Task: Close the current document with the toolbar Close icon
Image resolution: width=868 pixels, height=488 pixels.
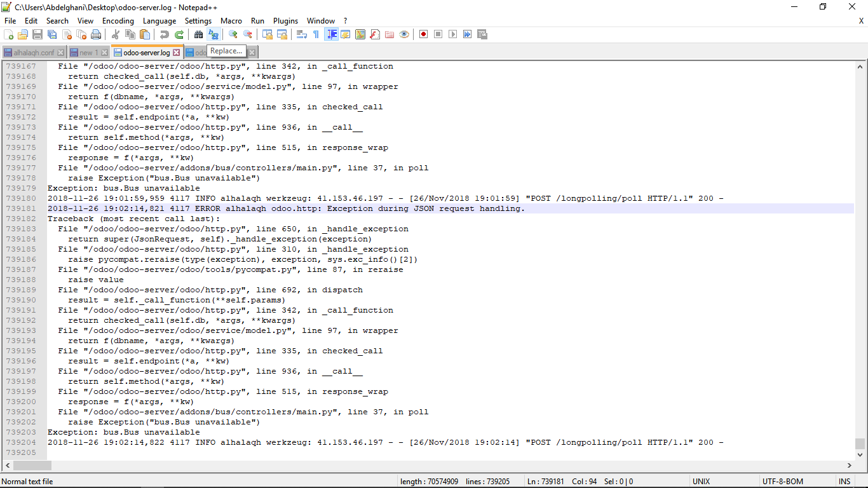Action: tap(67, 34)
